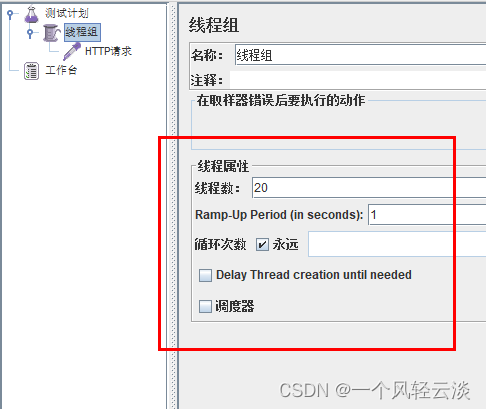486x409 pixels.
Task: Click the HTTP request pipette icon
Action: 72,51
